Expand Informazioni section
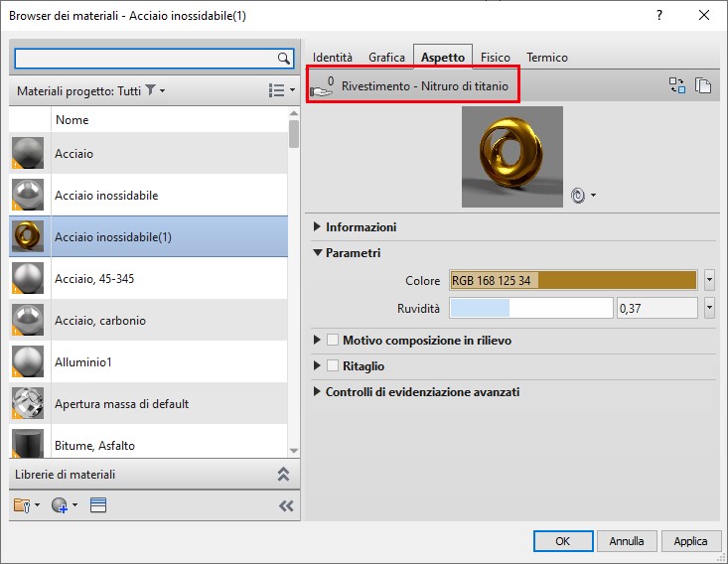 pyautogui.click(x=317, y=226)
